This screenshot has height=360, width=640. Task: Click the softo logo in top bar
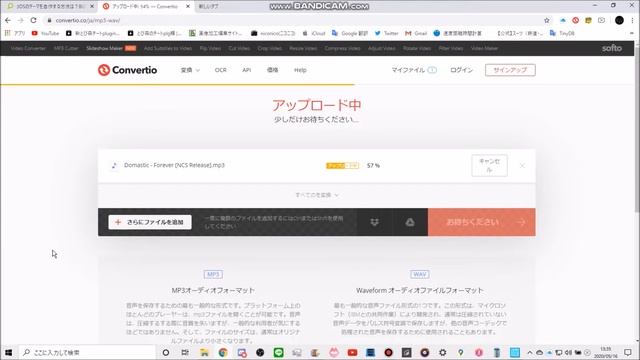point(611,48)
